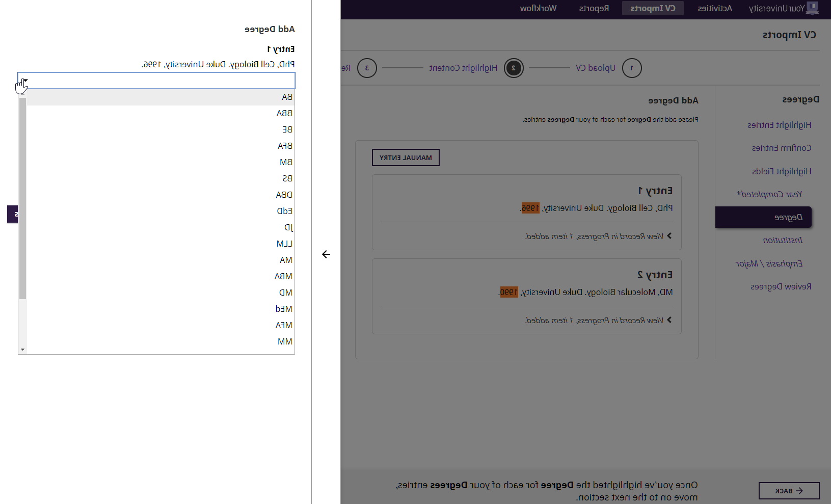Screen dimensions: 831x504
Task: Open the CV Imports tab
Action: click(x=653, y=8)
